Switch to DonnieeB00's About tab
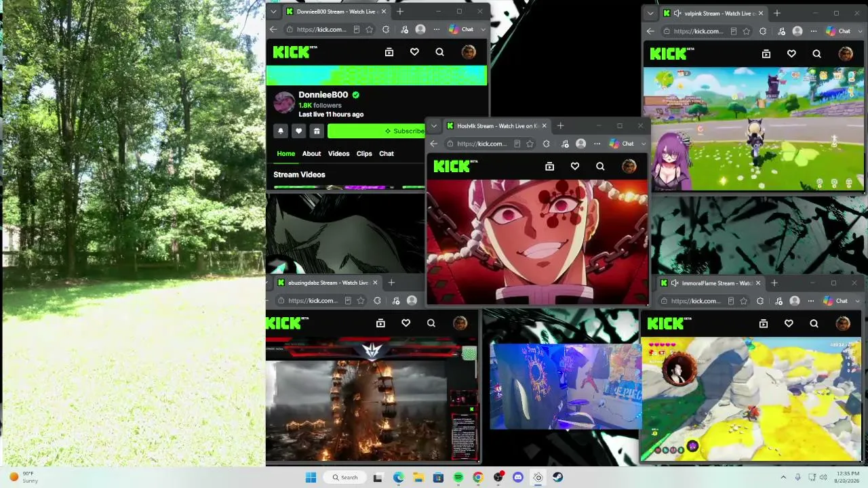 [311, 154]
